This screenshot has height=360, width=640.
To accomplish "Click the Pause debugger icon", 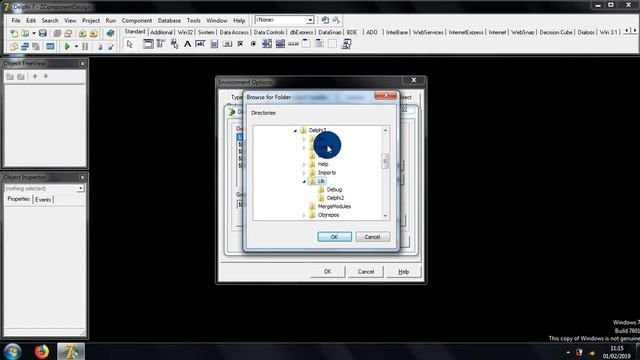I will [x=85, y=47].
